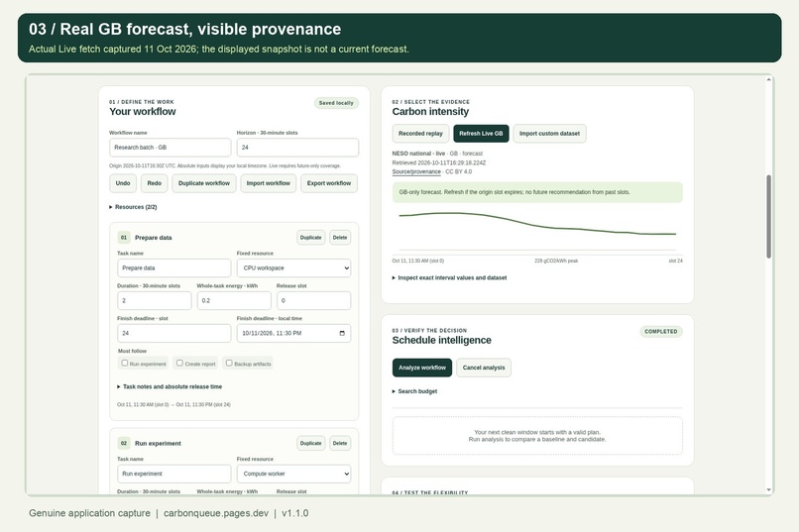Click the 228 gCO2/kWh peak label

click(x=556, y=261)
